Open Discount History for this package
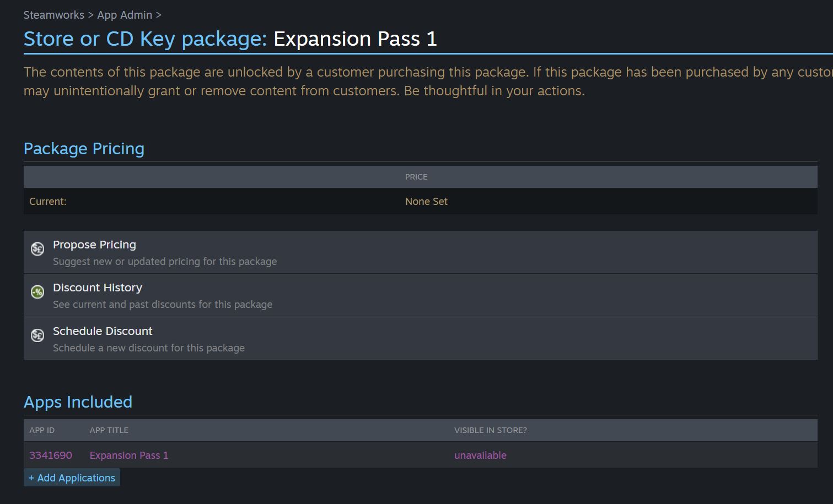833x504 pixels. tap(98, 288)
